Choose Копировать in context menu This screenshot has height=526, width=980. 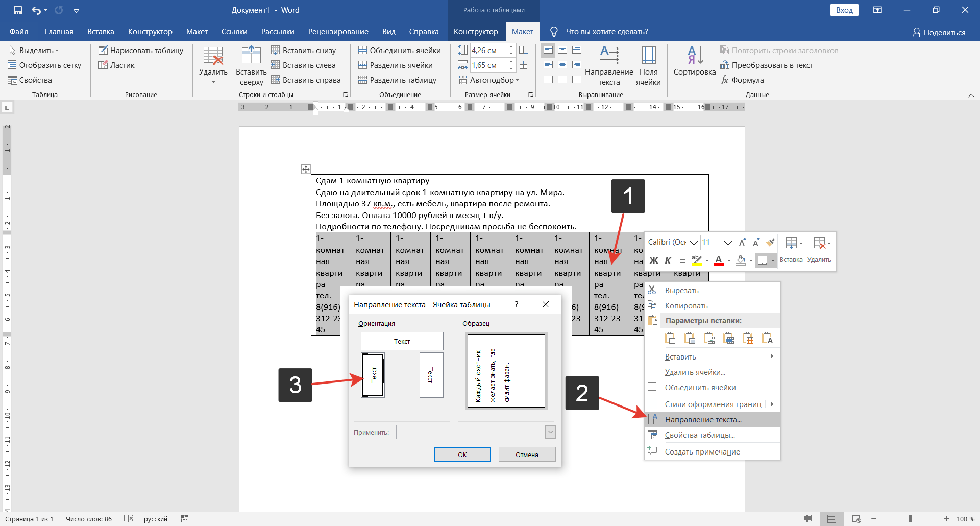click(713, 305)
